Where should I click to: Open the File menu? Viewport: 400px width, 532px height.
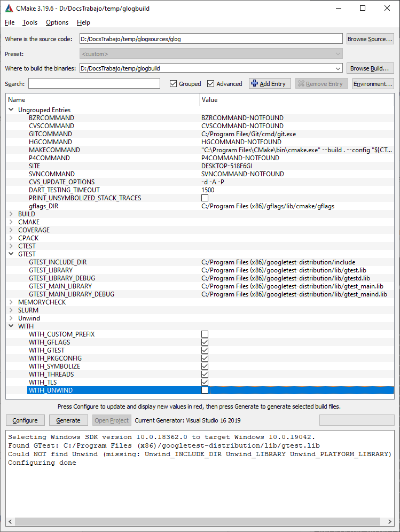[x=10, y=22]
